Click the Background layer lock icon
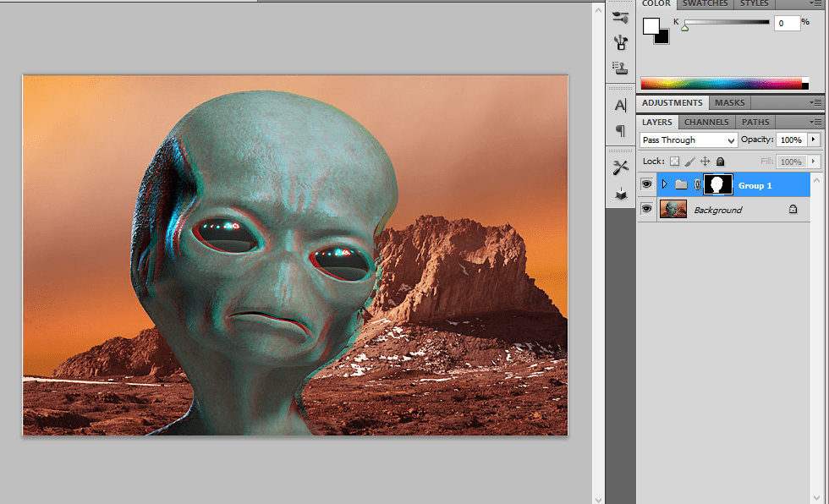829x504 pixels. click(x=793, y=209)
